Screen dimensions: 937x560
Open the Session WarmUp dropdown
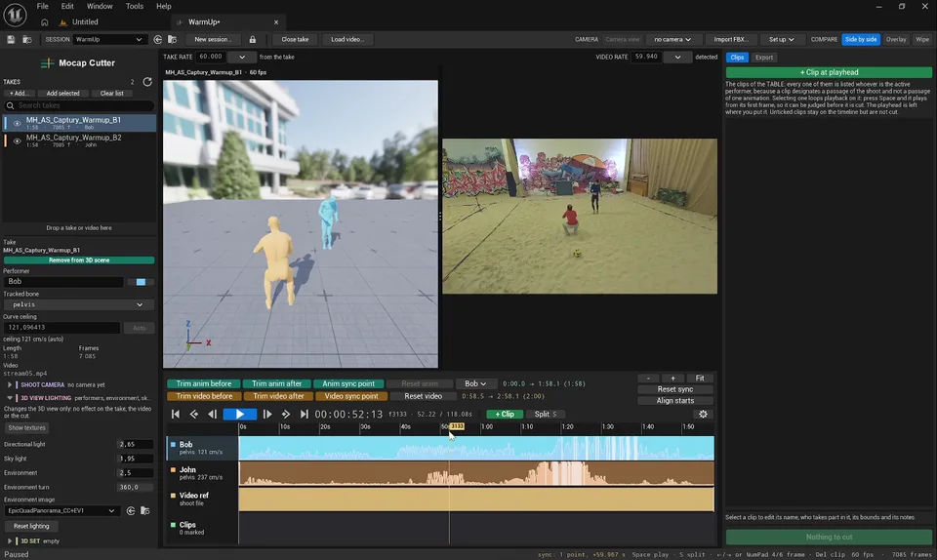point(108,39)
